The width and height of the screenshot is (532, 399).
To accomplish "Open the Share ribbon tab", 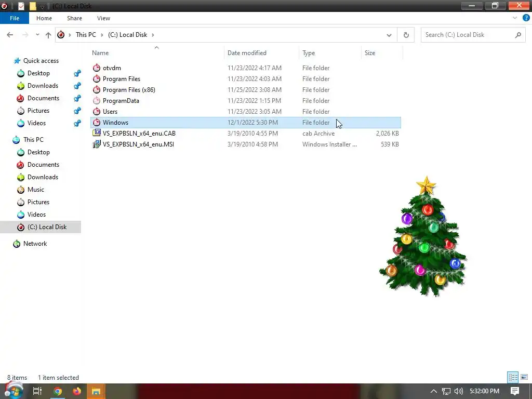I will pos(74,18).
